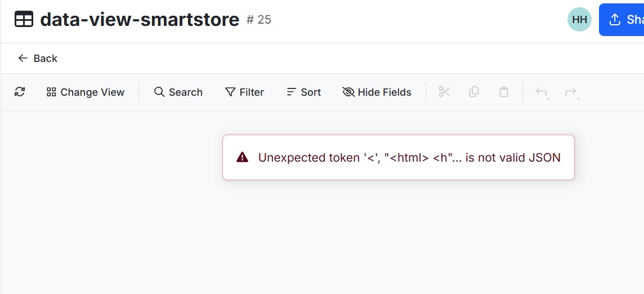Image resolution: width=644 pixels, height=294 pixels.
Task: Toggle Hide Fields visibility option
Action: pyautogui.click(x=377, y=92)
